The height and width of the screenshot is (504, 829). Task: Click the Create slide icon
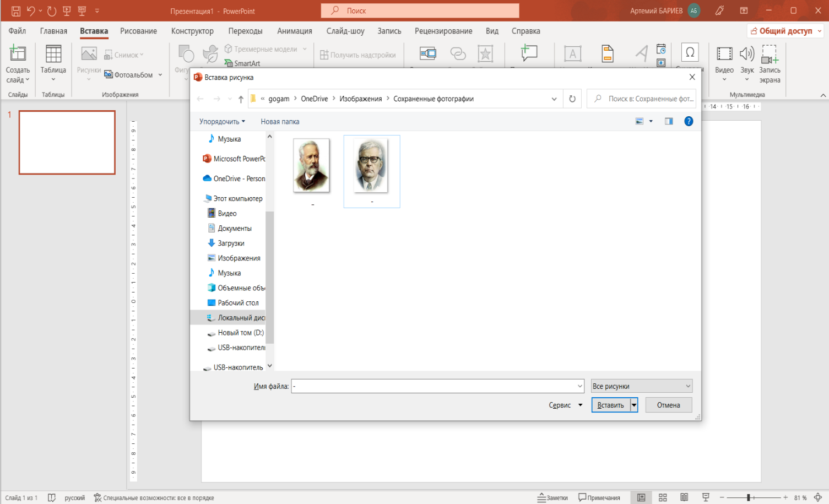(x=18, y=53)
